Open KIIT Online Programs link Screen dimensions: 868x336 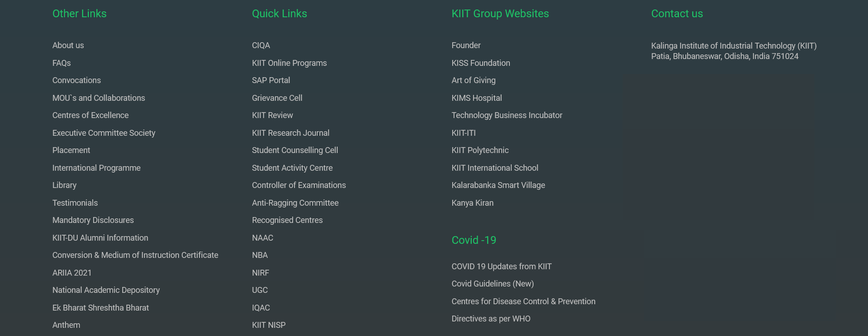[x=289, y=63]
